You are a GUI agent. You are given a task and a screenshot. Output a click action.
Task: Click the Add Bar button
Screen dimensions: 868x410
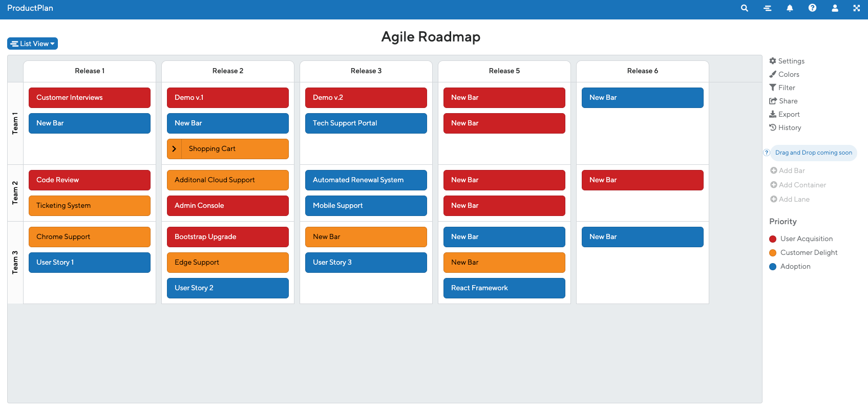click(x=788, y=170)
